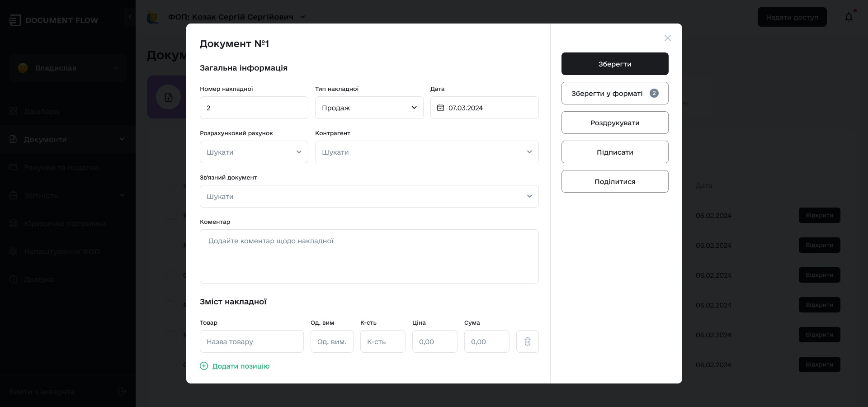This screenshot has height=407, width=868.
Task: Open the Зв'язний документ search dropdown
Action: 369,196
